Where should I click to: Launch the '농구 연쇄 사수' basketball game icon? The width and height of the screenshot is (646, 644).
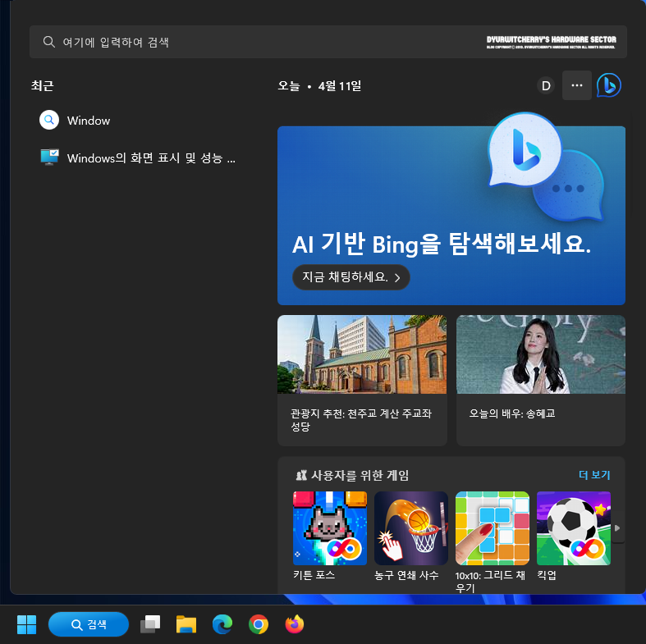410,528
